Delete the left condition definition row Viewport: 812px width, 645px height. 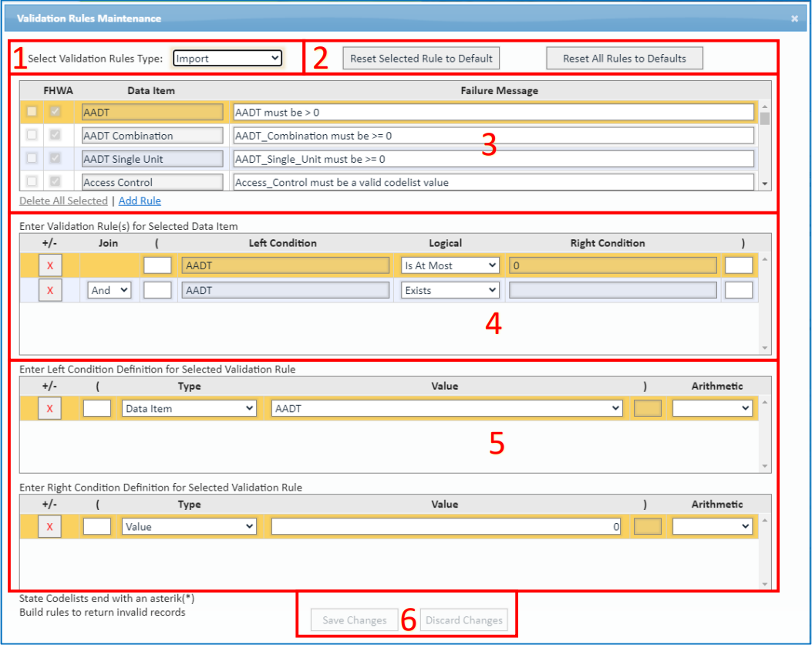pyautogui.click(x=50, y=408)
